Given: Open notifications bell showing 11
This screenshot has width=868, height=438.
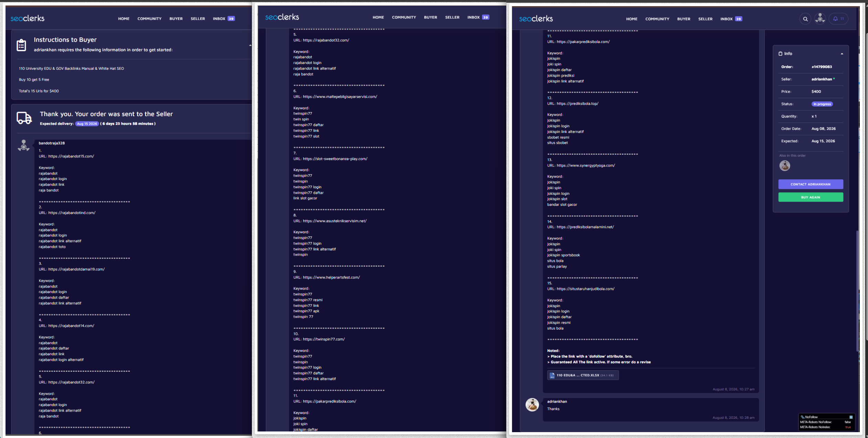Looking at the screenshot, I should (838, 19).
